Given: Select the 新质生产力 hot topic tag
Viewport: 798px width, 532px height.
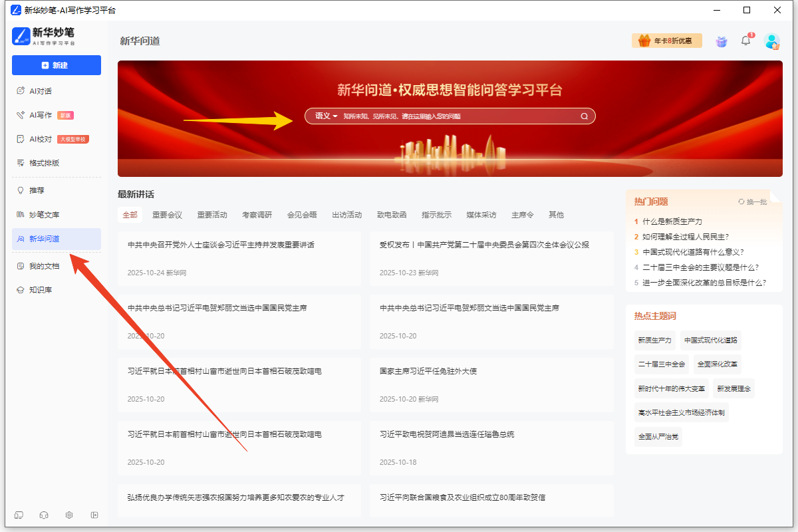Looking at the screenshot, I should click(x=654, y=340).
